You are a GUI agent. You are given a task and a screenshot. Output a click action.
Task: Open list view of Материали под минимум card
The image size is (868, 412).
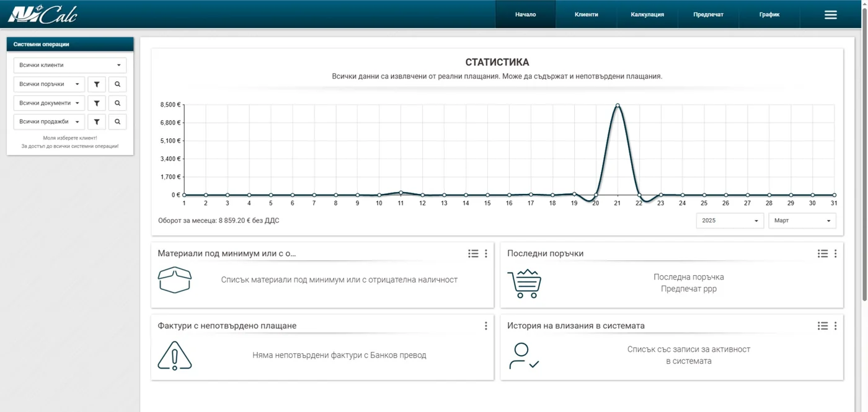pos(473,253)
